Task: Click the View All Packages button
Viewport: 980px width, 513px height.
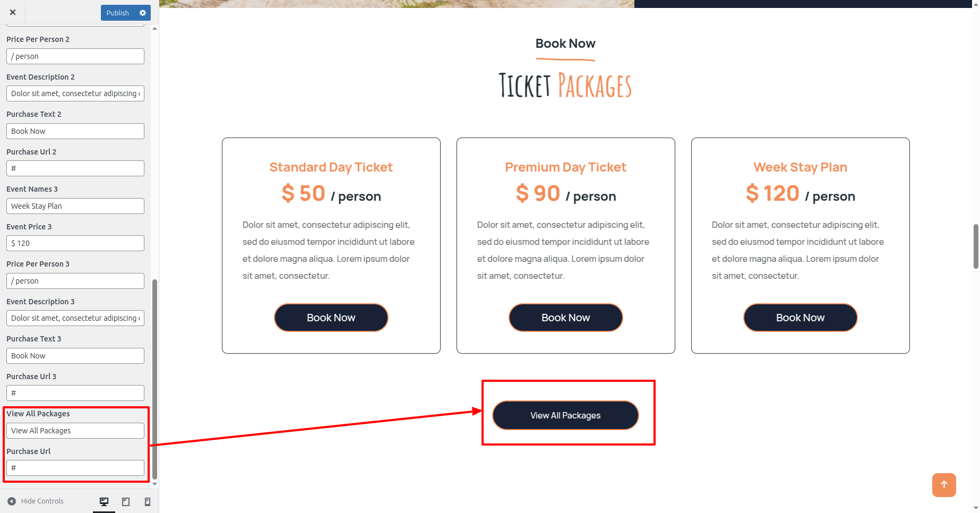Action: (x=565, y=415)
